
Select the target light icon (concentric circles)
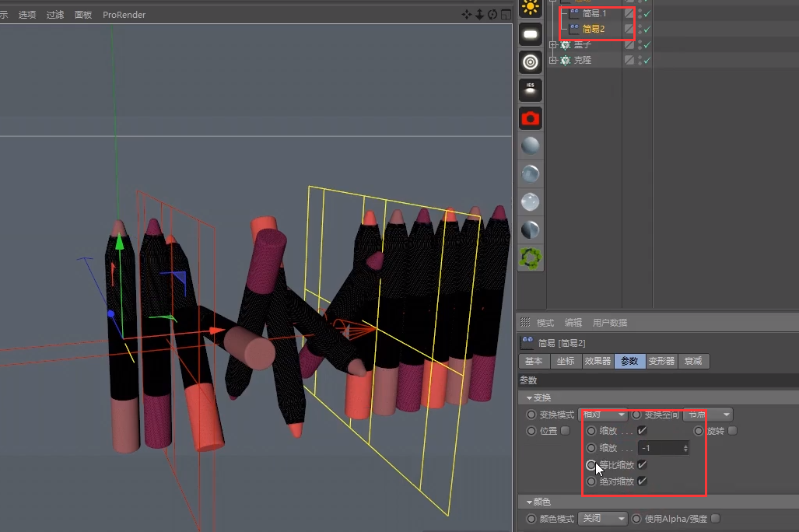530,62
